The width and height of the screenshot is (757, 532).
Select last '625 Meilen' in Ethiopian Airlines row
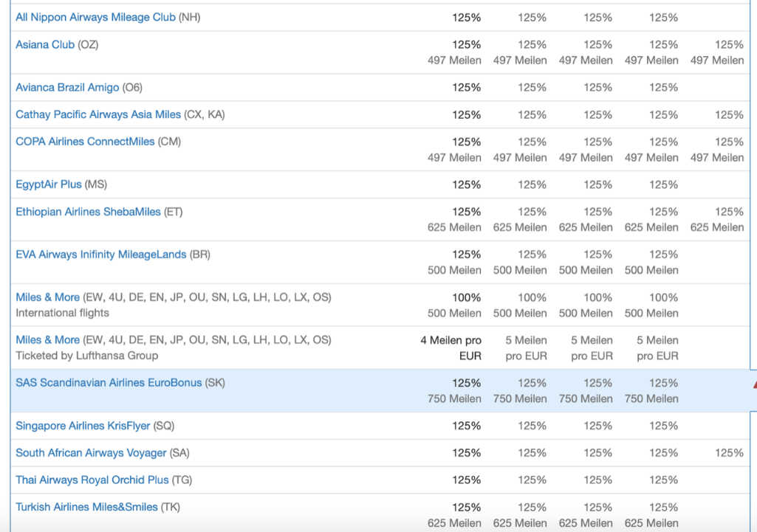(x=717, y=227)
